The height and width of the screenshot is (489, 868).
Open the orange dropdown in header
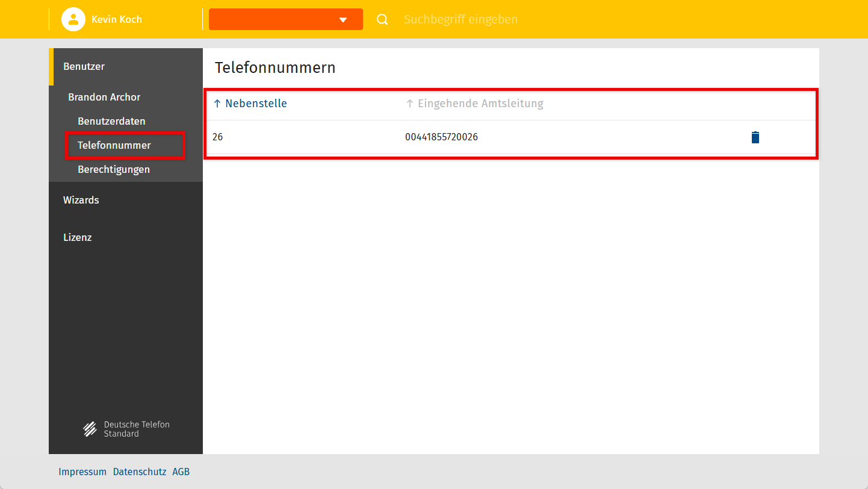(x=285, y=19)
